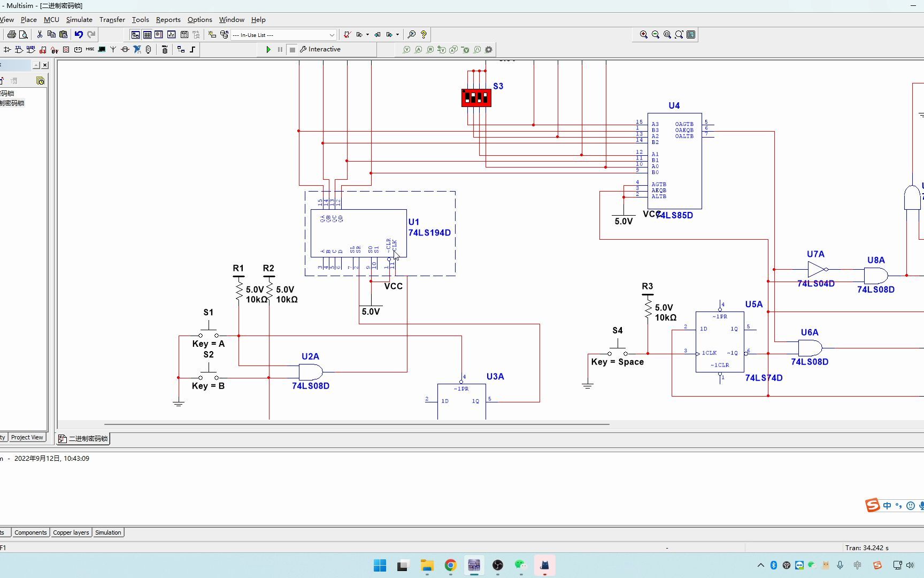Click the Interactive simulation settings button
Screen dimensions: 924x578
click(x=320, y=49)
